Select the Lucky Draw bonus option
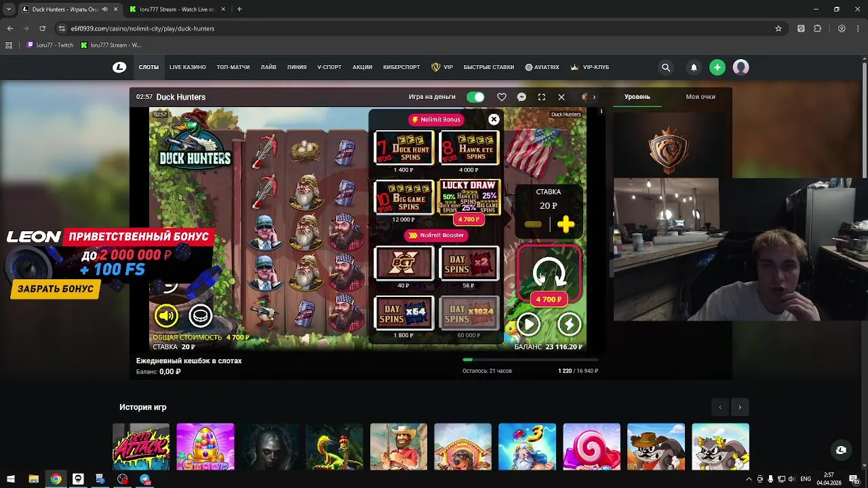Image resolution: width=868 pixels, height=488 pixels. tap(469, 197)
